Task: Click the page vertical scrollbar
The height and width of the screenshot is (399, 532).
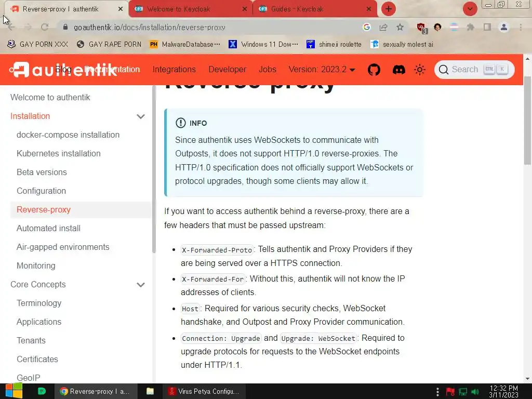Action: pyautogui.click(x=527, y=120)
